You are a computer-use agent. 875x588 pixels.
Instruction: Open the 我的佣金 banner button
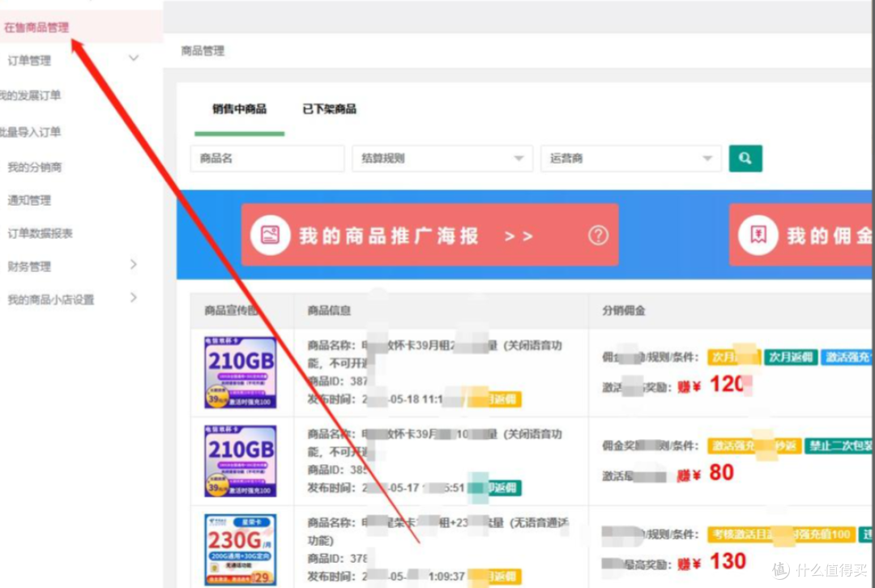(x=802, y=235)
